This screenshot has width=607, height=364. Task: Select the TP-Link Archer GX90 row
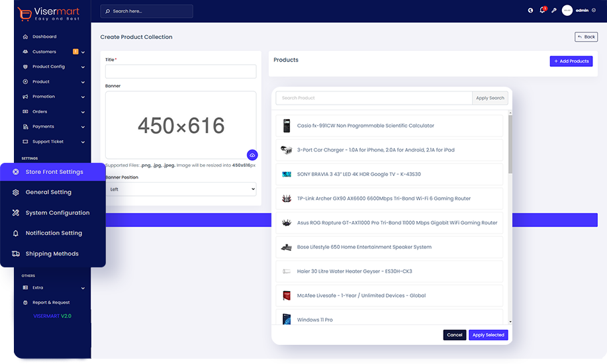389,199
